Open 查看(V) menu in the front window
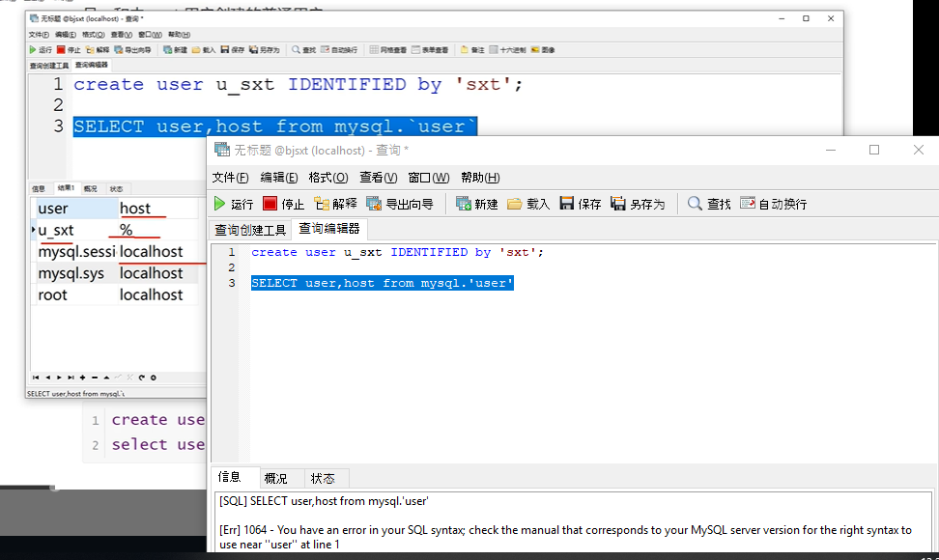The height and width of the screenshot is (560, 939). (378, 178)
